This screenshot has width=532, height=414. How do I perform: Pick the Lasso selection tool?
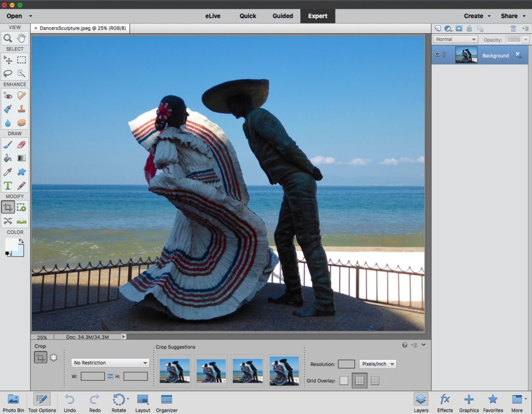[x=8, y=73]
